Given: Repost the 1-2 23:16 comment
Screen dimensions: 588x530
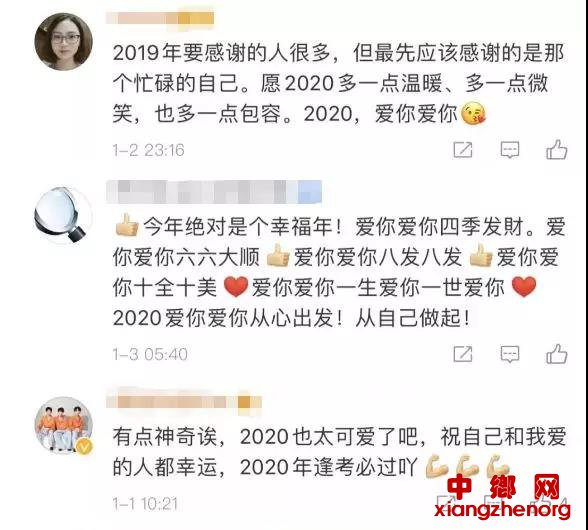Looking at the screenshot, I should click(x=463, y=150).
